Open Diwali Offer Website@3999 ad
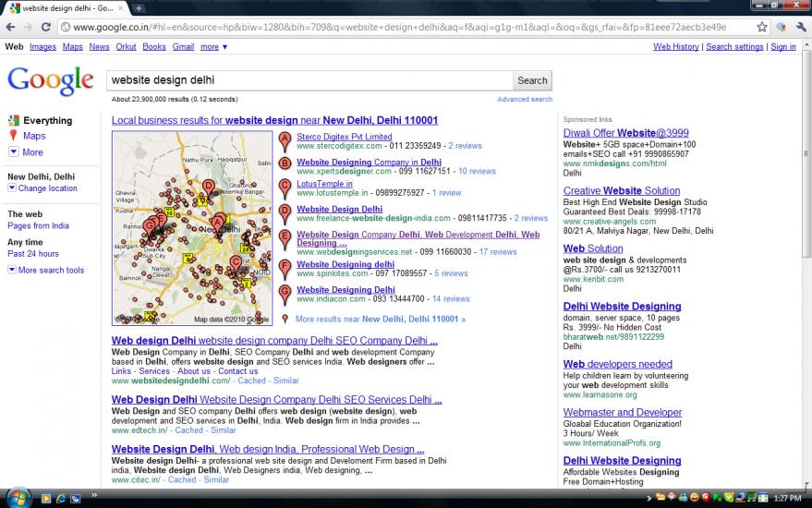Viewport: 812px width, 508px height. point(626,133)
